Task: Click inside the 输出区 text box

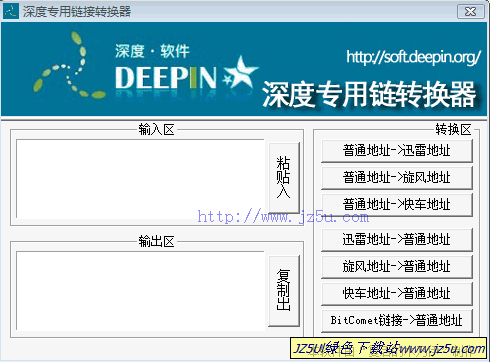Action: [x=140, y=291]
